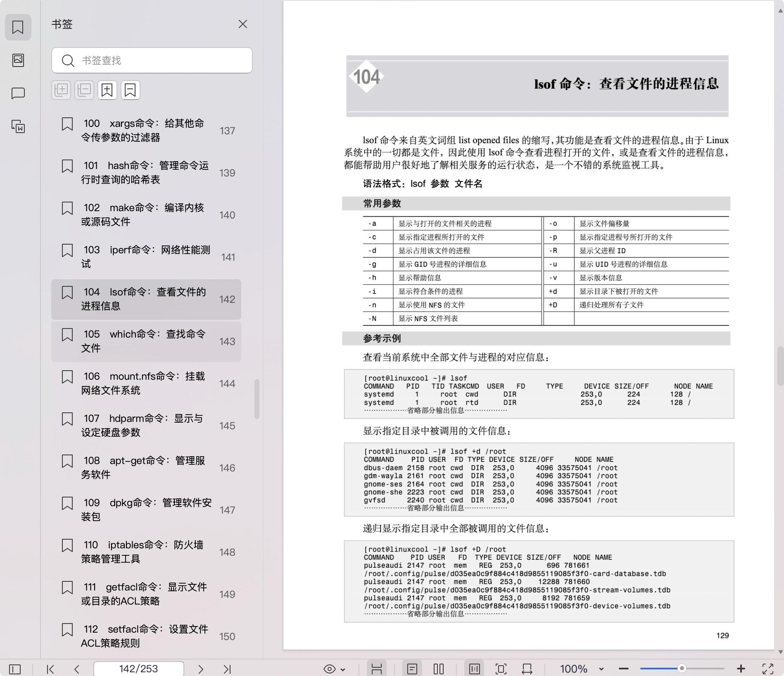Open the eye mode dropdown arrow

pyautogui.click(x=343, y=669)
